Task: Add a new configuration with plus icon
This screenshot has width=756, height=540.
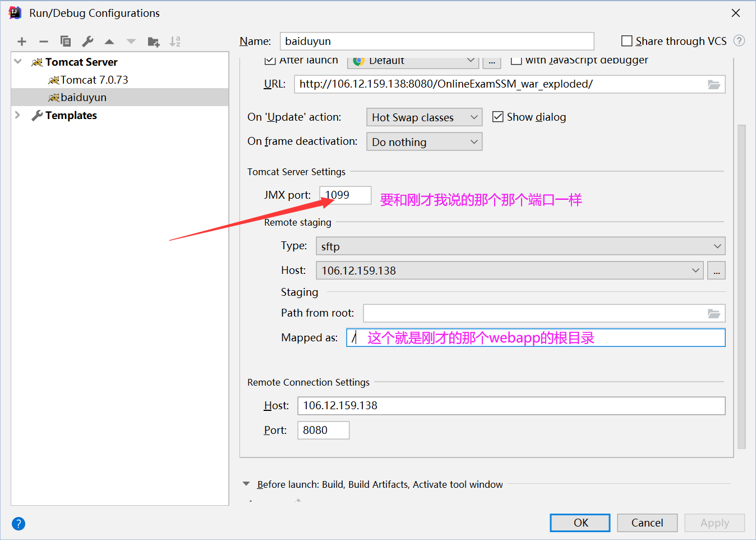Action: [x=22, y=42]
